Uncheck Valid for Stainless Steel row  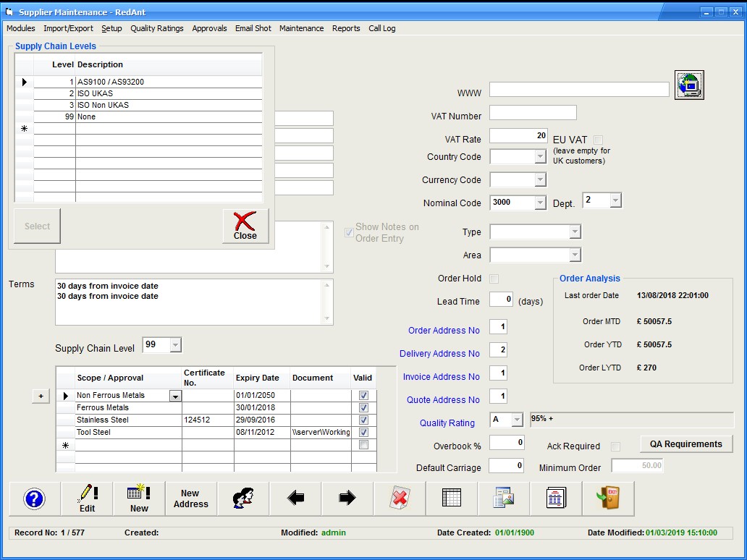click(363, 420)
